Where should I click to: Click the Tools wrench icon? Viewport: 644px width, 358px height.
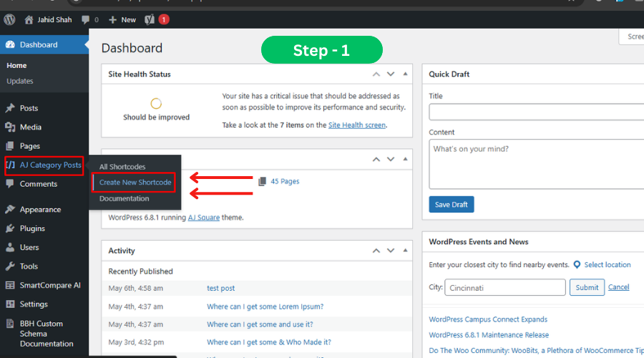tap(10, 266)
